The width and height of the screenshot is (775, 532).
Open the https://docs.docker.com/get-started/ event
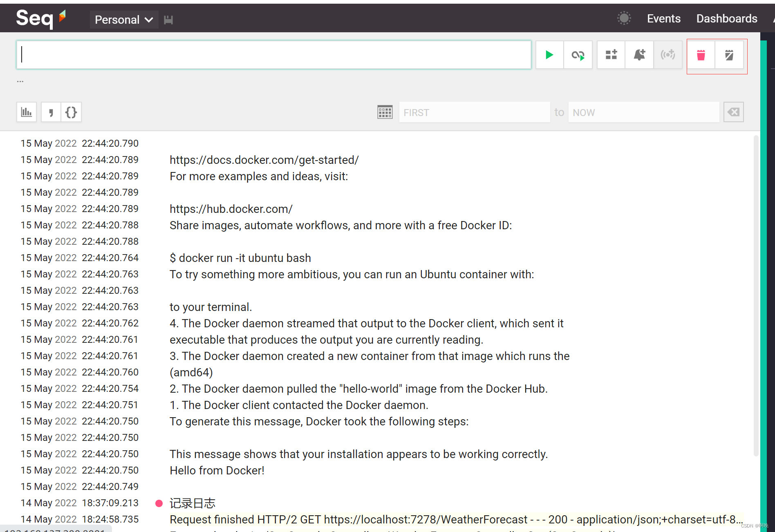[264, 160]
